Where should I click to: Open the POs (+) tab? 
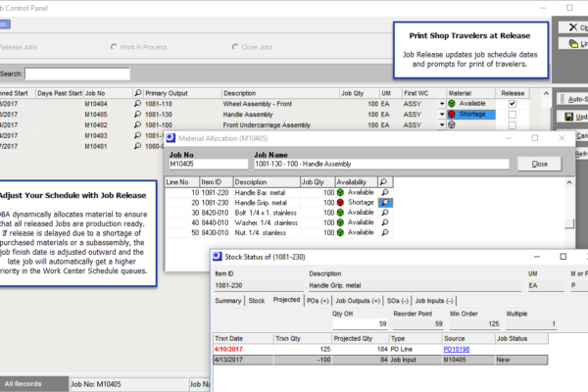318,301
